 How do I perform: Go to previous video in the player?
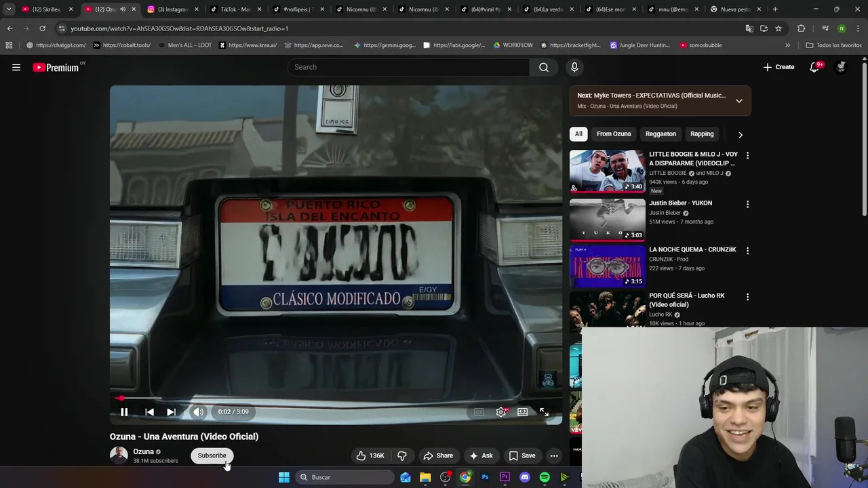[x=149, y=411]
